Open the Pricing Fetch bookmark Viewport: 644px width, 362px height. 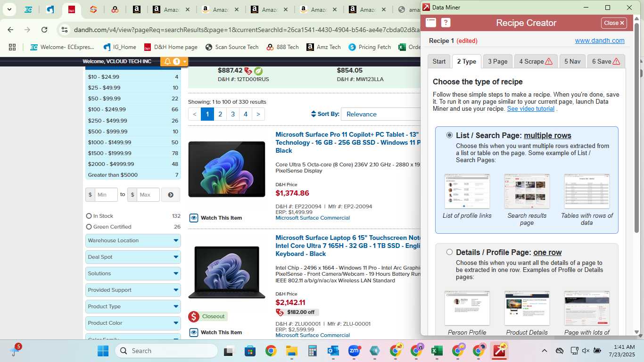coord(370,47)
